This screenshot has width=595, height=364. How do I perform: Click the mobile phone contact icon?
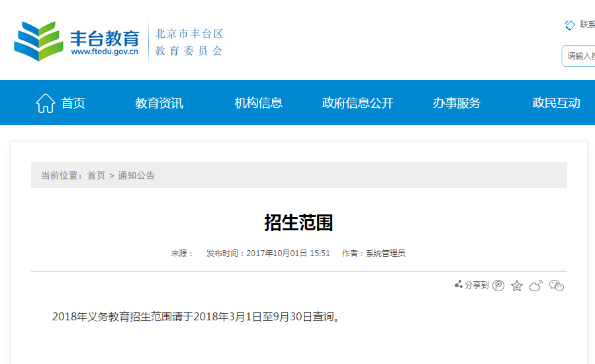(x=569, y=25)
